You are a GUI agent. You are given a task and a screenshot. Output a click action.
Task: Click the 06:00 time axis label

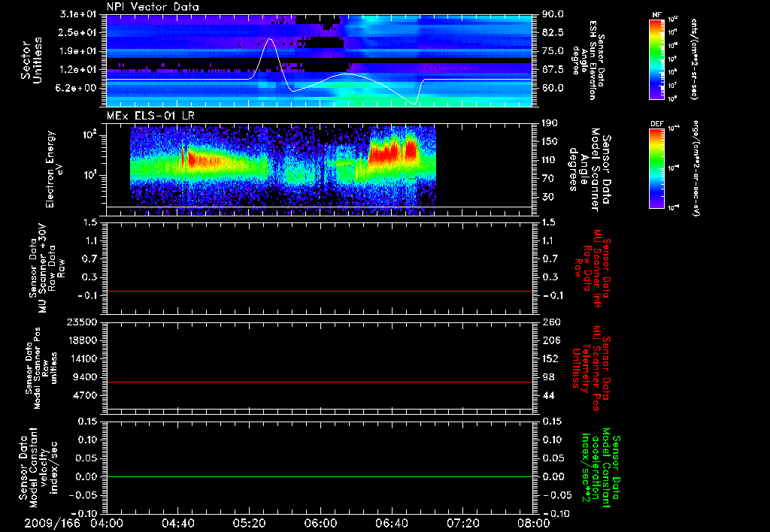coord(320,523)
